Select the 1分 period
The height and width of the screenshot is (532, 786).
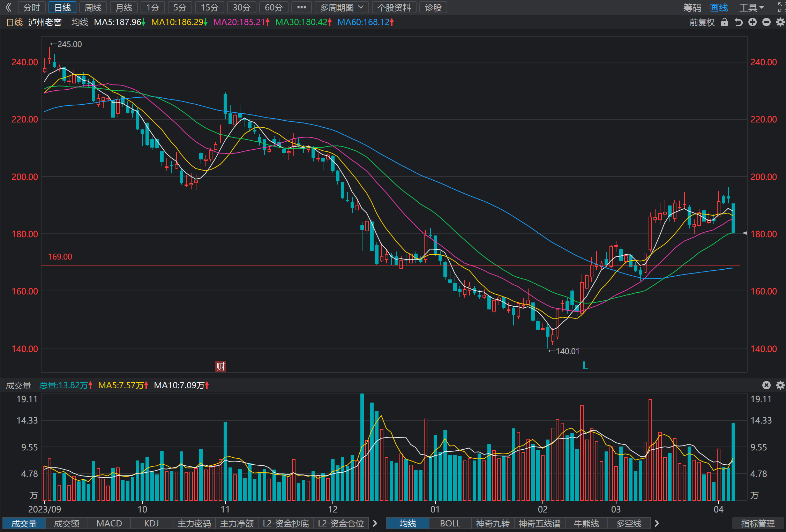(x=153, y=7)
